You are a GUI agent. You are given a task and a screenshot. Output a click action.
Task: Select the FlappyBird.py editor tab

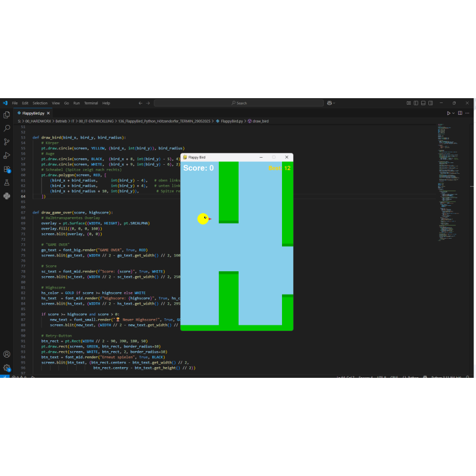(33, 113)
